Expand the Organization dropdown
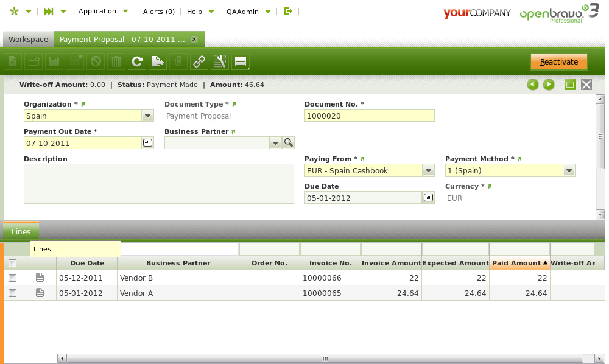 (147, 116)
